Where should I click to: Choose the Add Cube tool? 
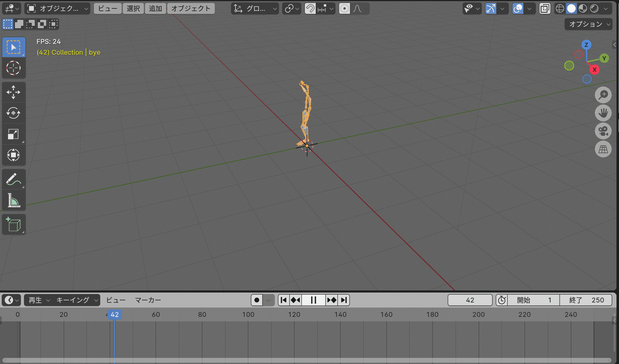(x=13, y=224)
